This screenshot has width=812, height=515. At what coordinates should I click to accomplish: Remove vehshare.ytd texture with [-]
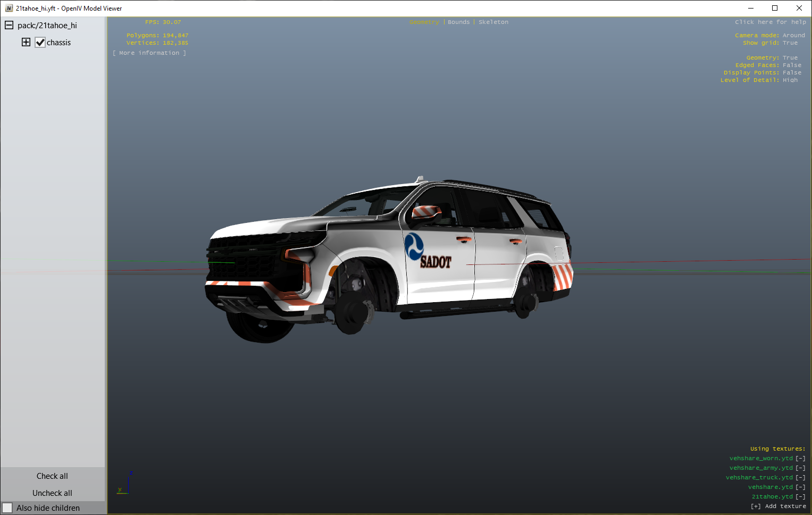click(x=800, y=487)
